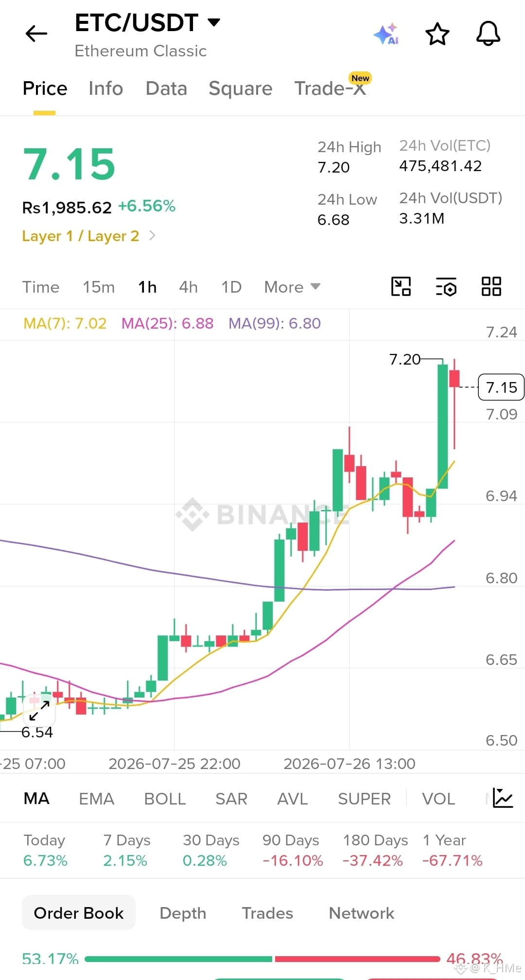The image size is (525, 980).
Task: Tap the current price marker 7.15 on axis
Action: [501, 387]
